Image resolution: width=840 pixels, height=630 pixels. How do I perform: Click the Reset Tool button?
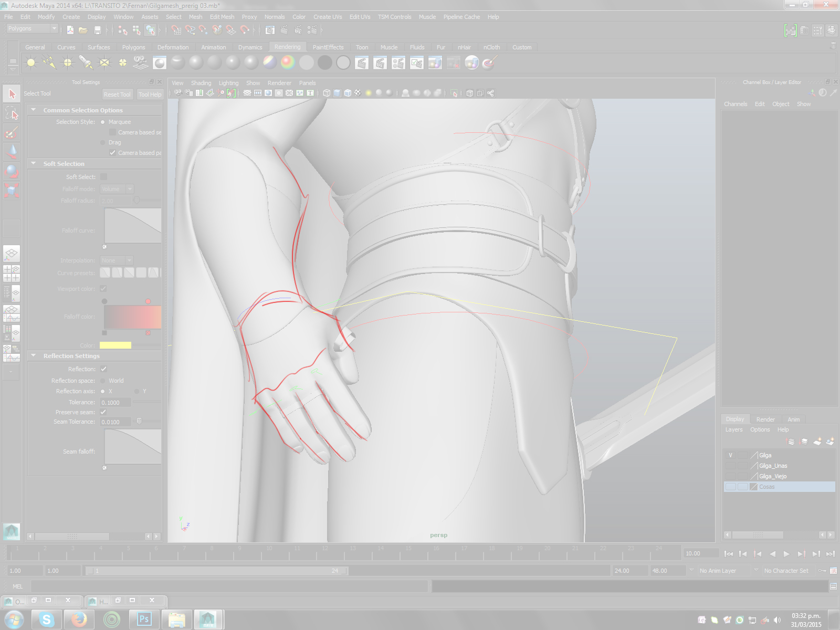117,94
